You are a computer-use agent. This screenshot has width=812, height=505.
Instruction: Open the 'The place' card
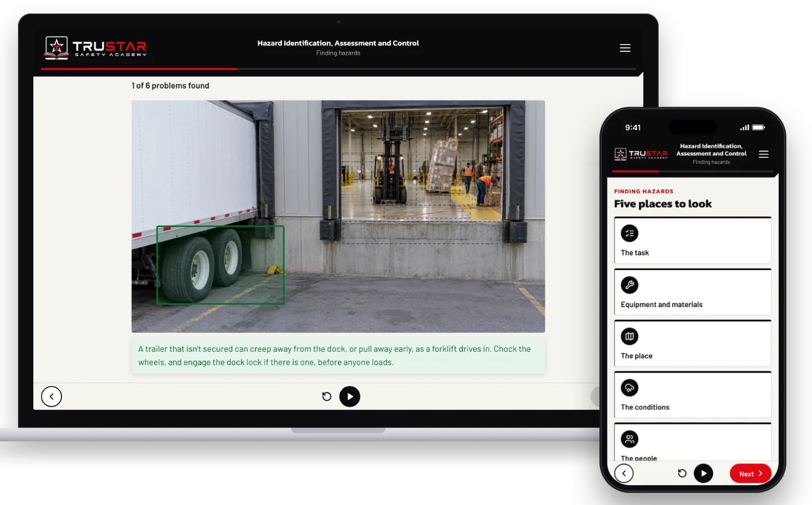click(692, 343)
